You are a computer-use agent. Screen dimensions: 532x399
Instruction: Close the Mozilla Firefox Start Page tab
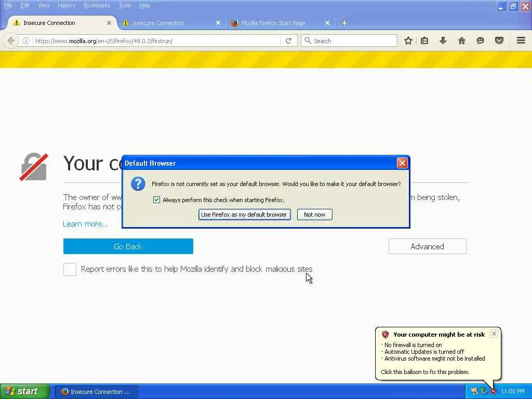pyautogui.click(x=327, y=23)
